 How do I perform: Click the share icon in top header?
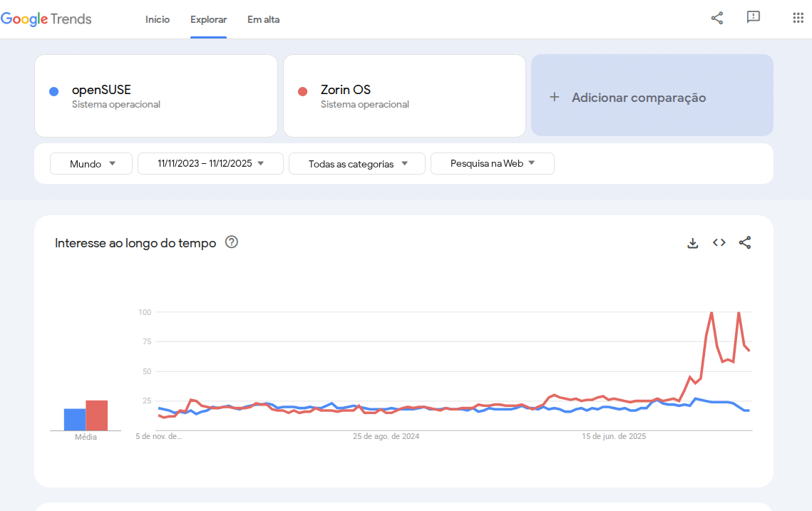click(717, 18)
